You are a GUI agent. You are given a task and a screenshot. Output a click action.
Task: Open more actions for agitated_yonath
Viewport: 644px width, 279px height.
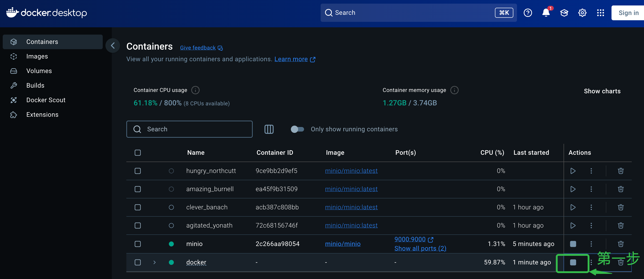point(591,226)
